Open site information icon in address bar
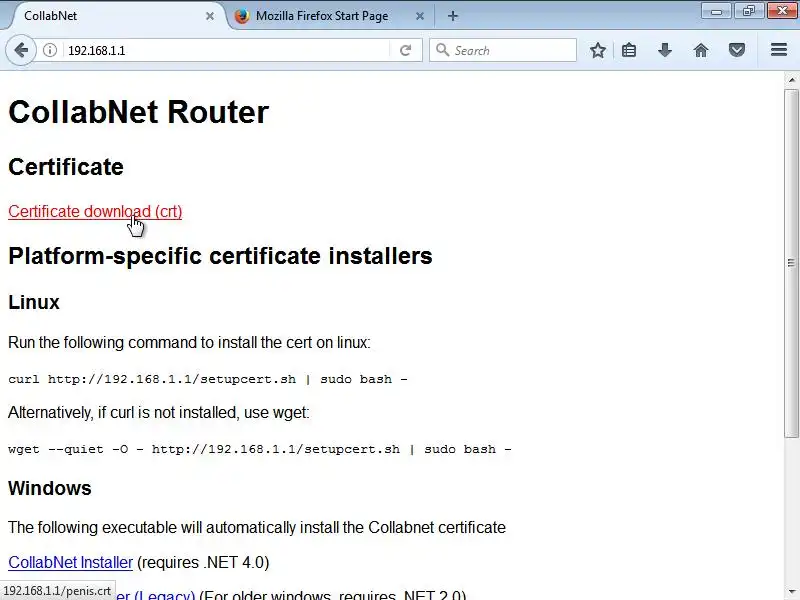The height and width of the screenshot is (600, 800). 49,50
